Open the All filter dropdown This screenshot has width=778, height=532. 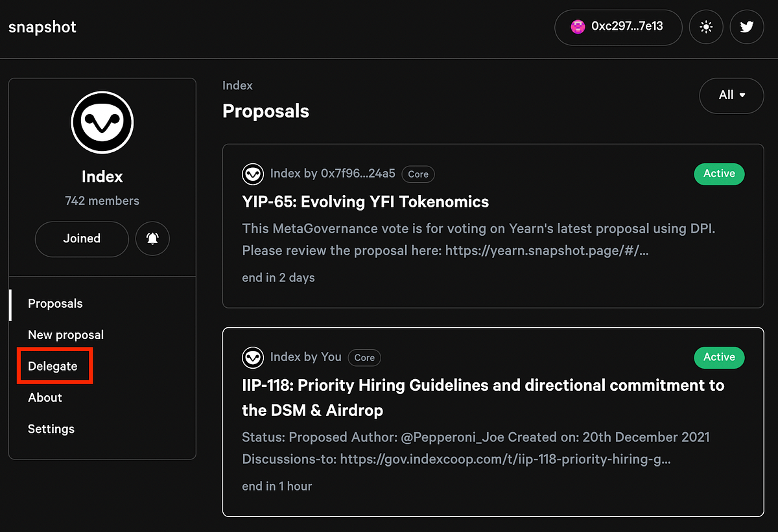coord(731,95)
